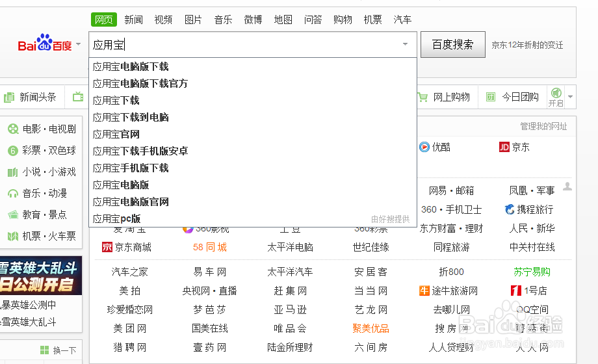This screenshot has height=364, width=598.
Task: Choose suggestion 应用宝电脑版下载官方
Action: click(252, 84)
